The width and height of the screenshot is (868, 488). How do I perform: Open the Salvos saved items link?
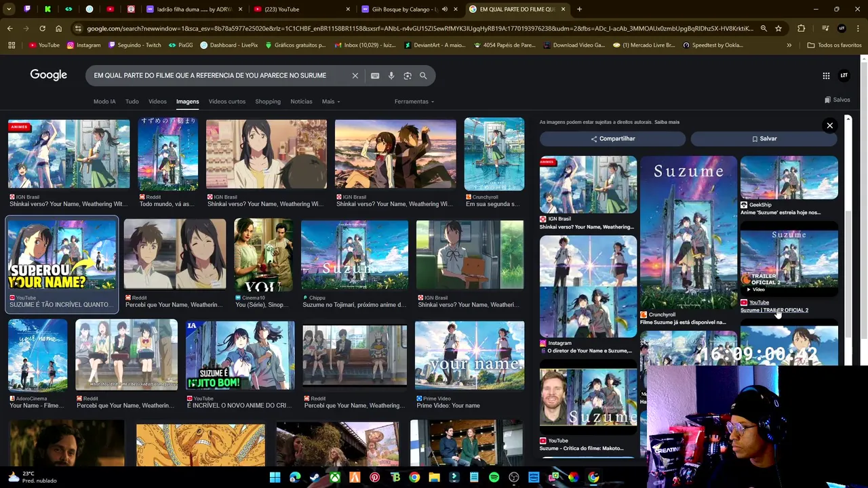pyautogui.click(x=837, y=100)
